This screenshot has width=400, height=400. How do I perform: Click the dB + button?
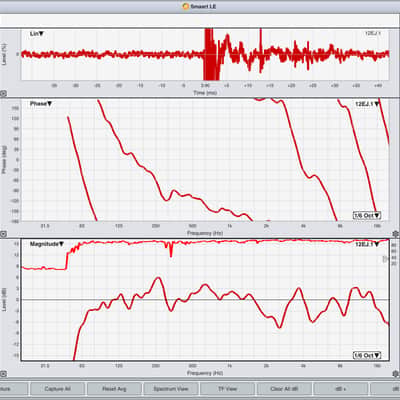pyautogui.click(x=341, y=389)
